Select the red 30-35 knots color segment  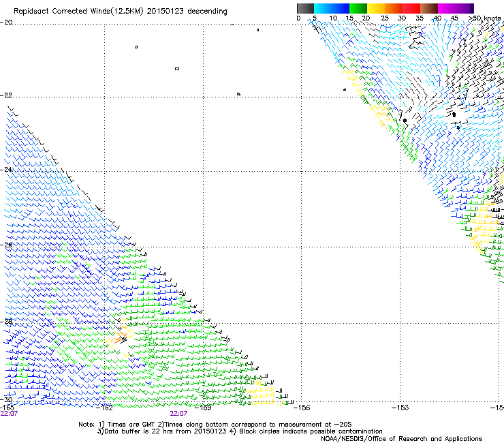pos(411,8)
